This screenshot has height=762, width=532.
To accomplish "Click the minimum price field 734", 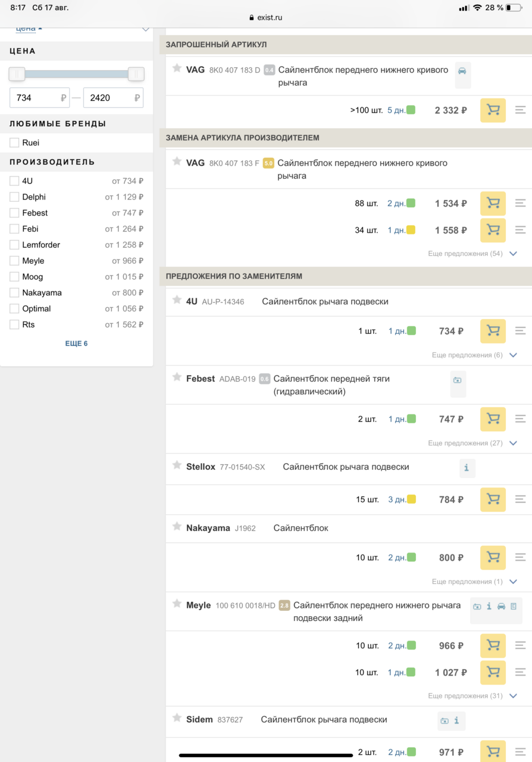I will point(39,98).
